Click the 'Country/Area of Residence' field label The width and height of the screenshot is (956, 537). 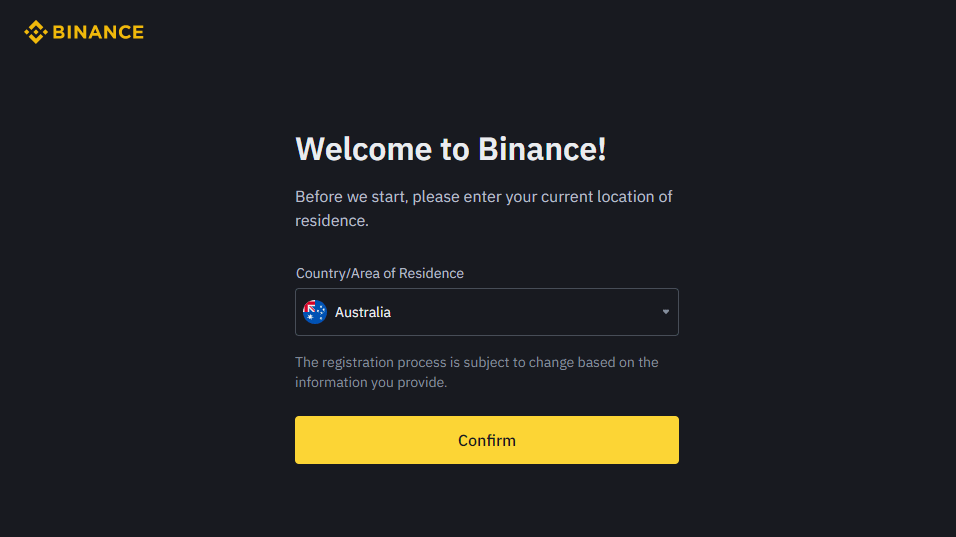pos(380,273)
